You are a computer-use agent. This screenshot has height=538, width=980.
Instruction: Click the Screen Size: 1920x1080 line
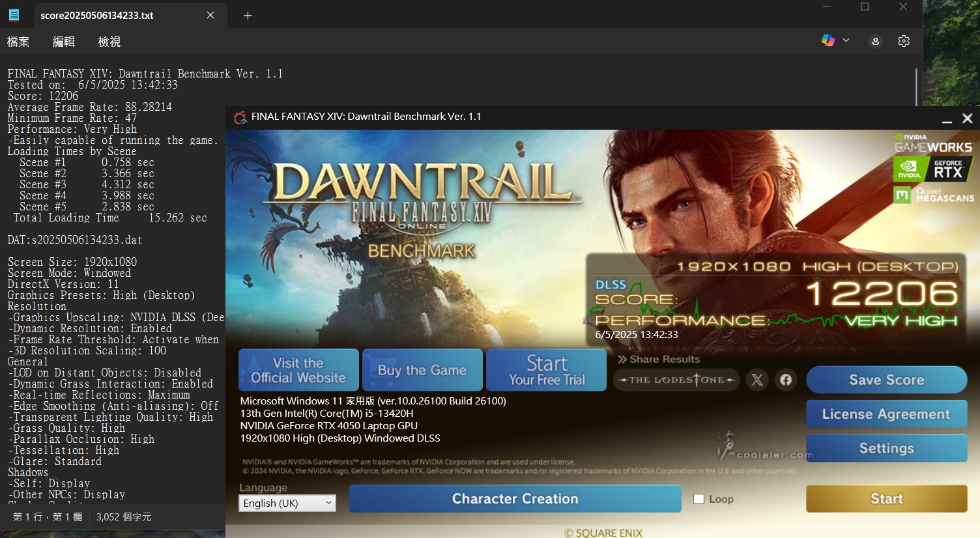pos(72,262)
